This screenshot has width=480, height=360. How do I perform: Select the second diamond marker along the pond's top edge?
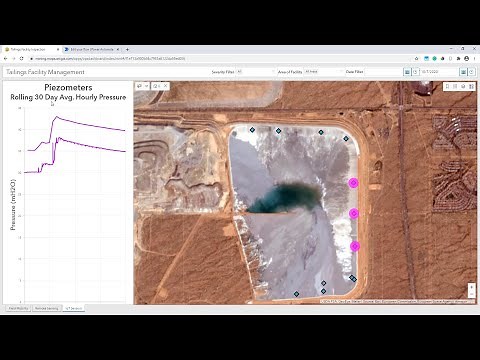click(x=278, y=131)
